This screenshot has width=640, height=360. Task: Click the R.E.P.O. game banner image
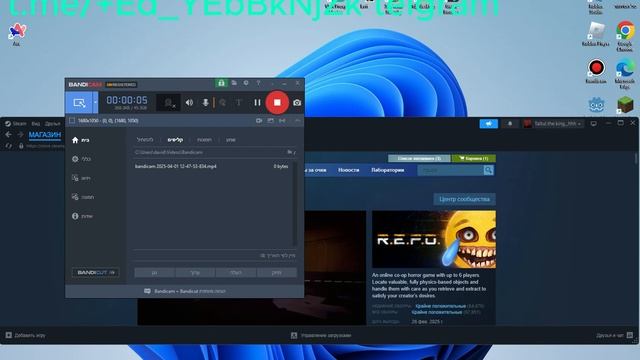click(x=434, y=239)
